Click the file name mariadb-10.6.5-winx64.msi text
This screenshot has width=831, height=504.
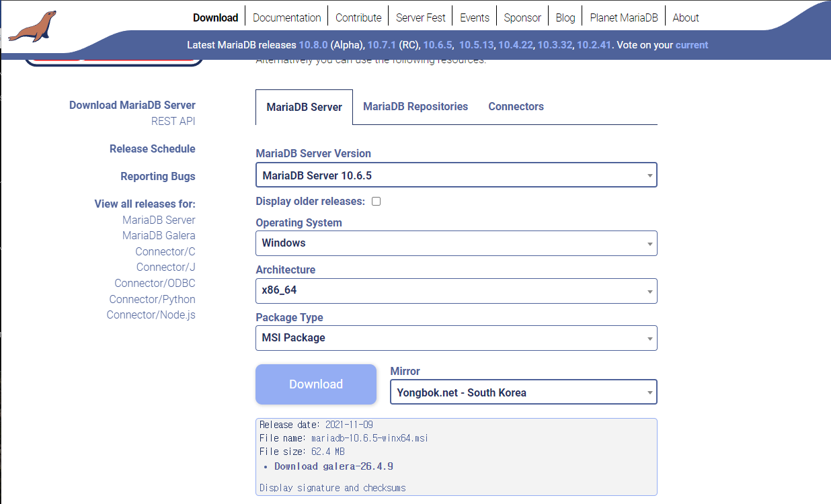[x=369, y=438]
